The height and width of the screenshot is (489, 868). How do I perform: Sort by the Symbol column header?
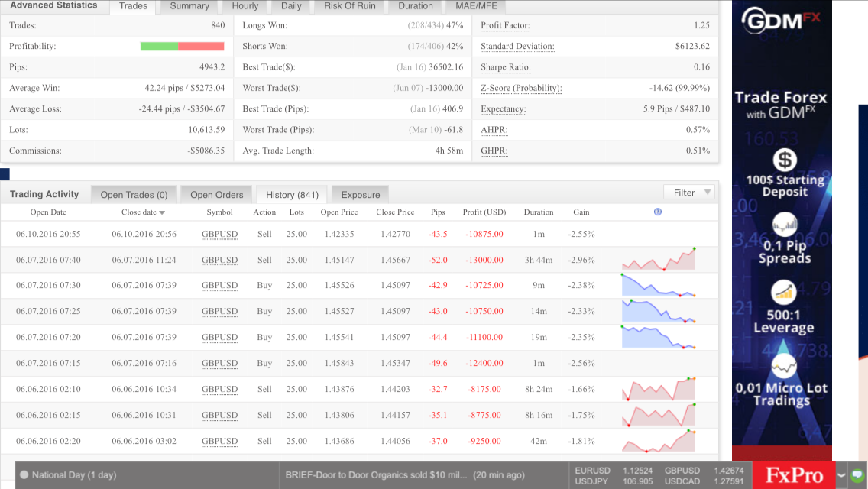tap(219, 212)
